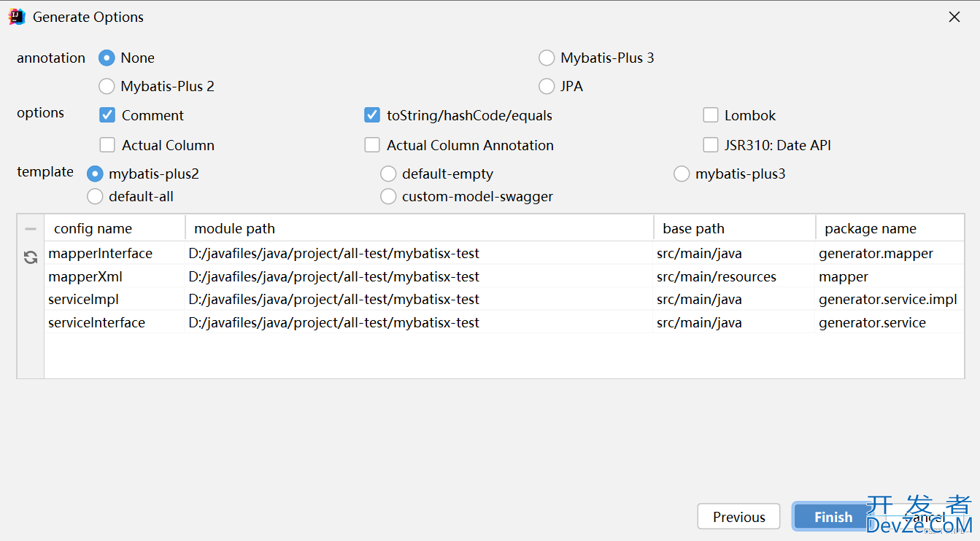Select the default-empty template
980x541 pixels.
pos(388,174)
